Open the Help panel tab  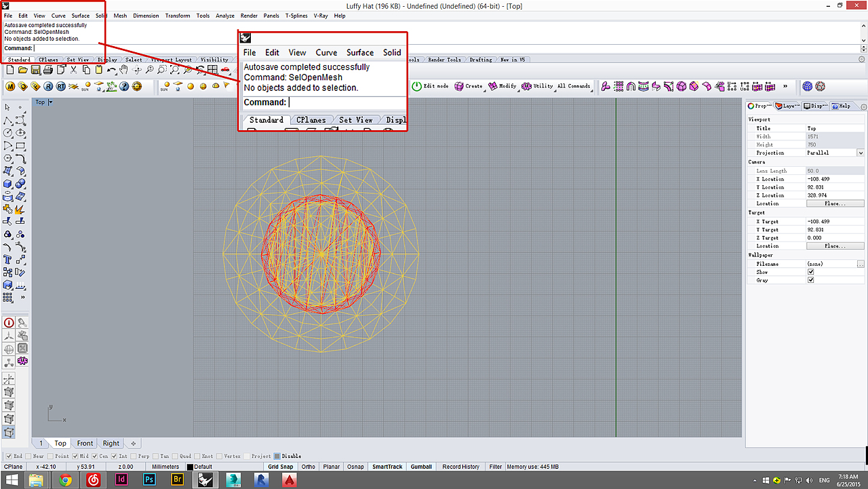[841, 106]
